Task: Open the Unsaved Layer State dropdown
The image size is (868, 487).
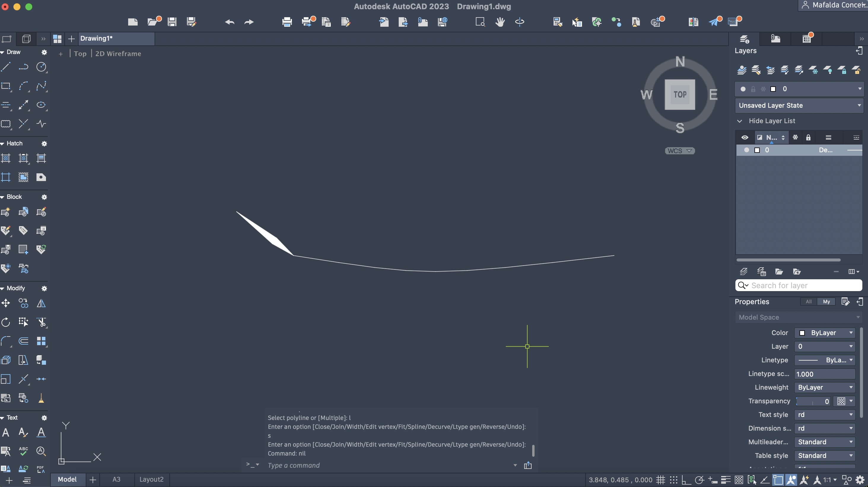Action: coord(799,105)
